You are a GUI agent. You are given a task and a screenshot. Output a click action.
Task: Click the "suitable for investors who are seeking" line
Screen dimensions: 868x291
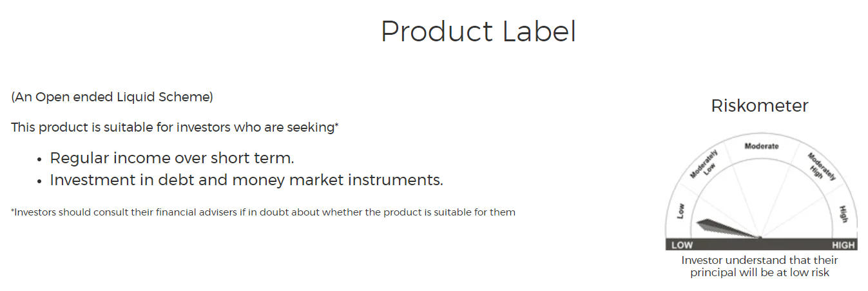(x=174, y=127)
